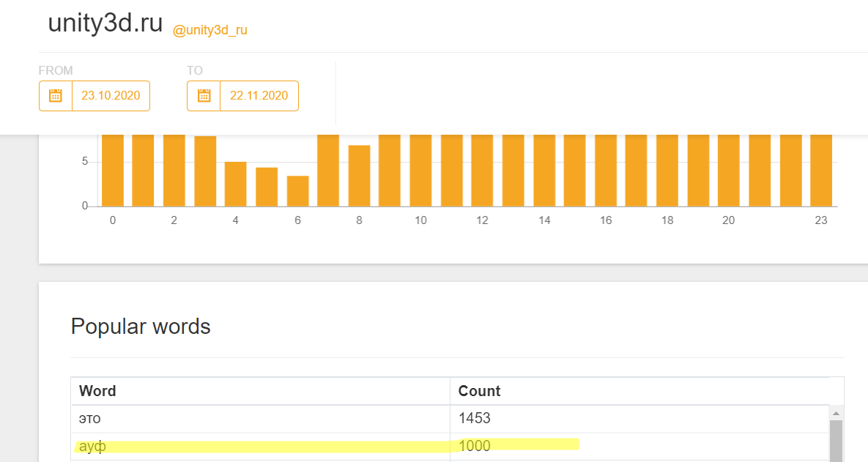868x462 pixels.
Task: Click the FROM label
Action: coord(56,71)
